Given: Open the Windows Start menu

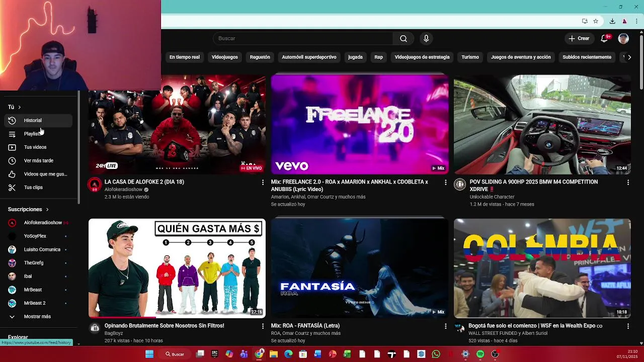Looking at the screenshot, I should click(x=149, y=354).
